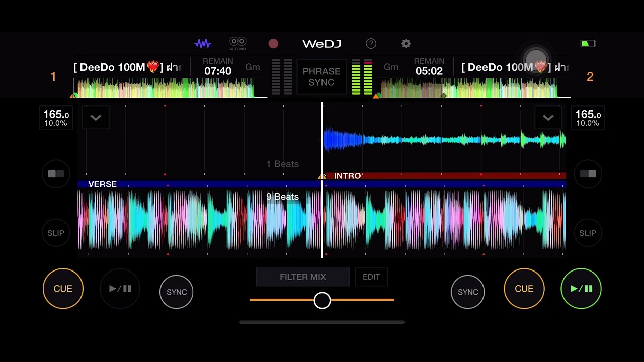Toggle SYNC on deck 2
The image size is (644, 362).
[x=468, y=292]
